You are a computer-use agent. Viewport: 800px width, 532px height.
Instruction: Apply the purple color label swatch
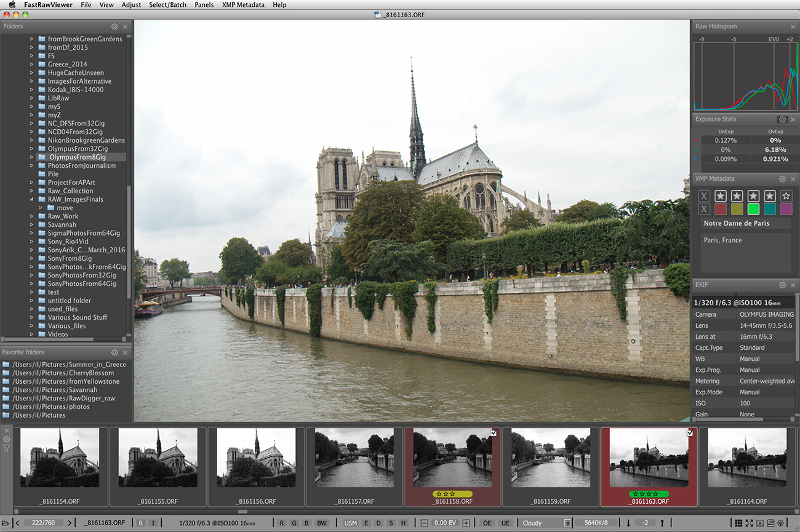[x=786, y=209]
